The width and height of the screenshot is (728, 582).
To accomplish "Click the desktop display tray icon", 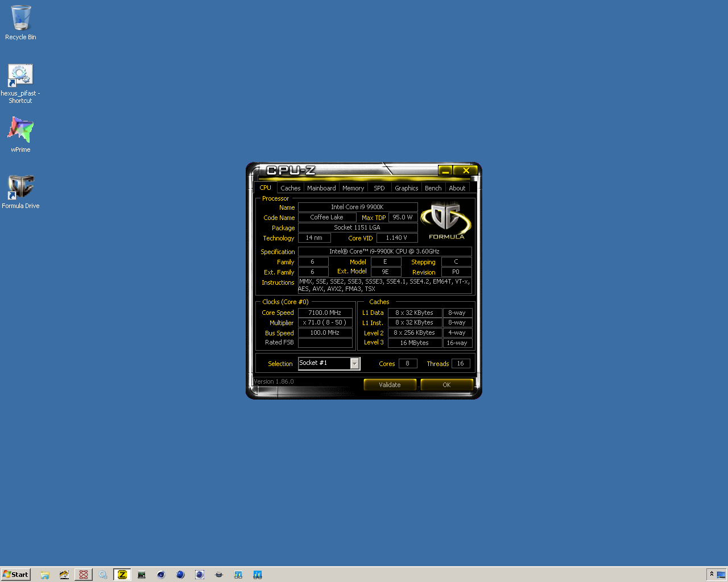I will coord(721,575).
